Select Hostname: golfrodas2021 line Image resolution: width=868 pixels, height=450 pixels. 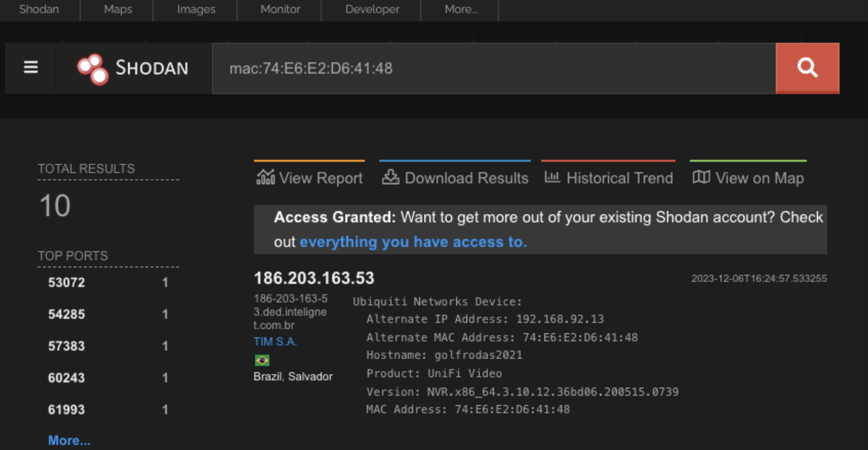[x=444, y=355]
